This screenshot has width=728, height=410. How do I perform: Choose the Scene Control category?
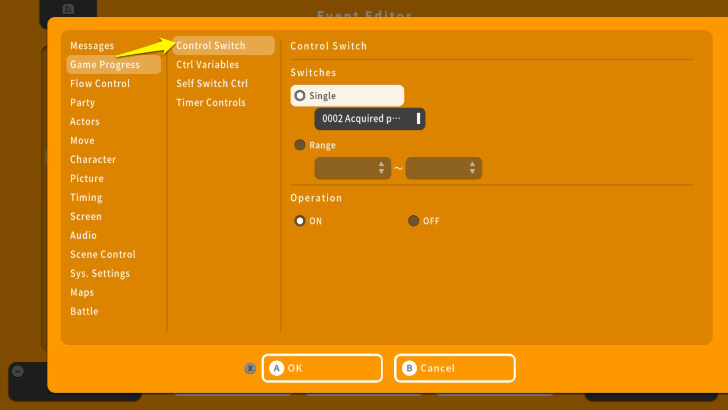click(103, 254)
